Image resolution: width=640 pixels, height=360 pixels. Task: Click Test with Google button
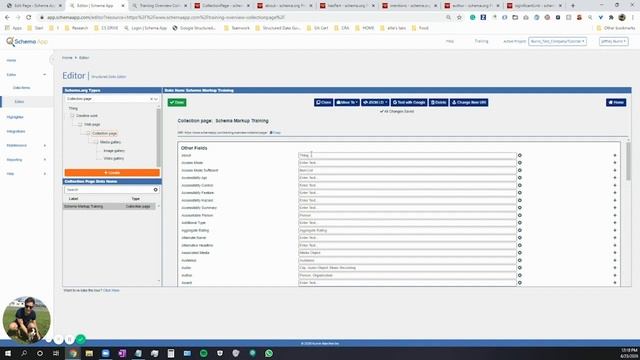pyautogui.click(x=409, y=102)
